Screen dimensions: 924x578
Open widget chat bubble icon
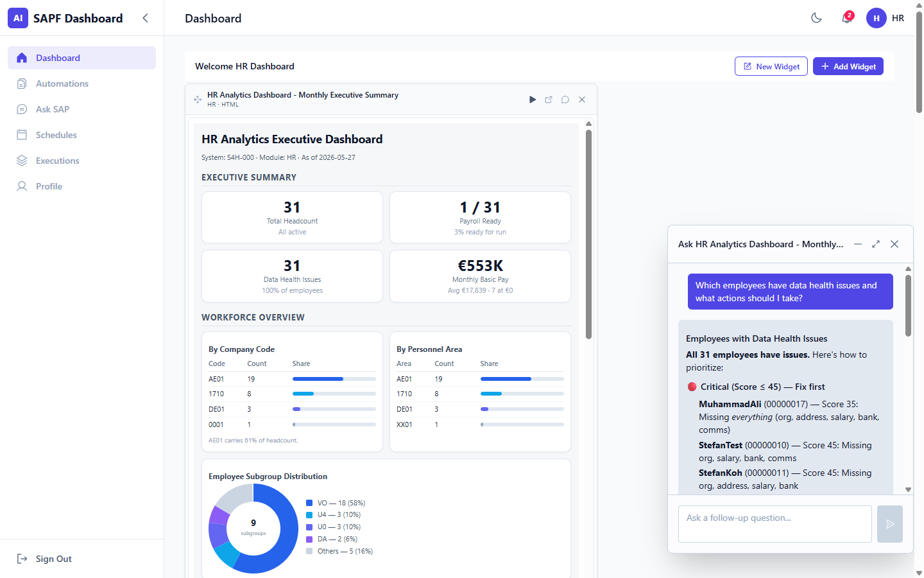tap(565, 100)
